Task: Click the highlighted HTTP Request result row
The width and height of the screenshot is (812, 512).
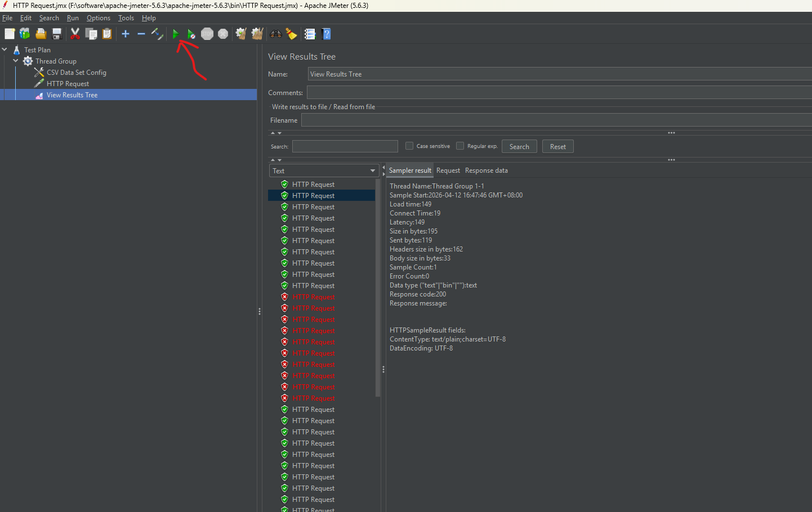Action: [322, 195]
